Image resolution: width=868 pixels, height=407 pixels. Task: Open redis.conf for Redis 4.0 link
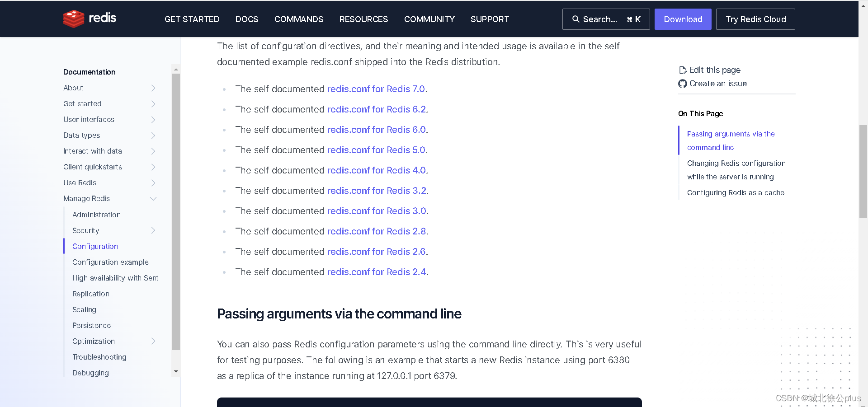point(377,170)
